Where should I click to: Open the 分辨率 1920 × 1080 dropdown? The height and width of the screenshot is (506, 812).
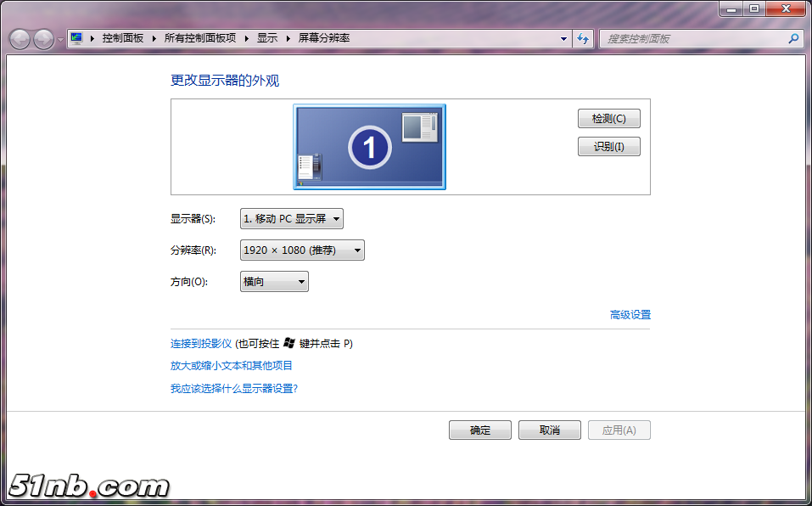[302, 250]
